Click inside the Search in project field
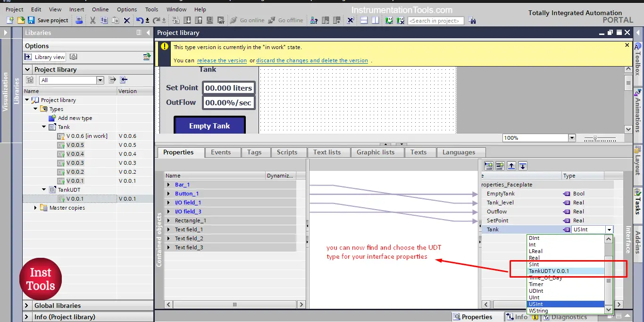Image resolution: width=644 pixels, height=322 pixels. (436, 21)
